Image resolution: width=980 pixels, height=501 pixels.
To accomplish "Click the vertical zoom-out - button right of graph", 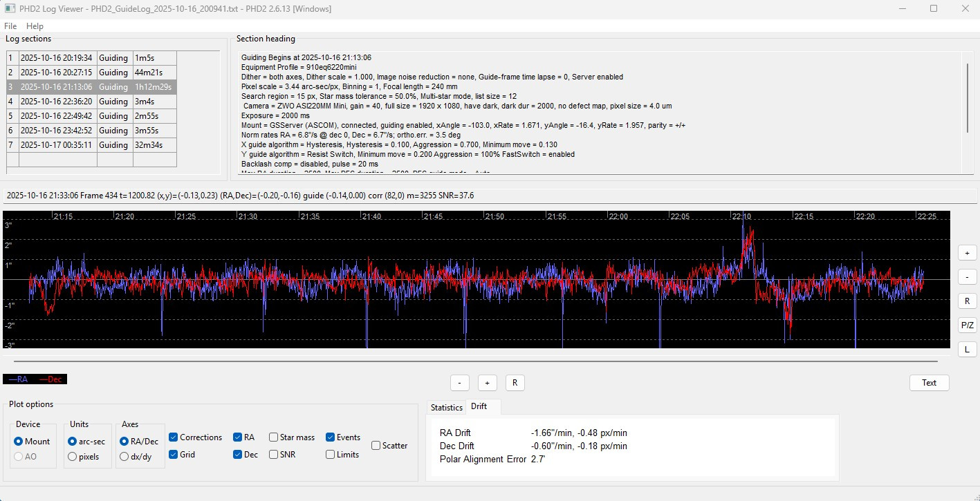I will [x=967, y=277].
